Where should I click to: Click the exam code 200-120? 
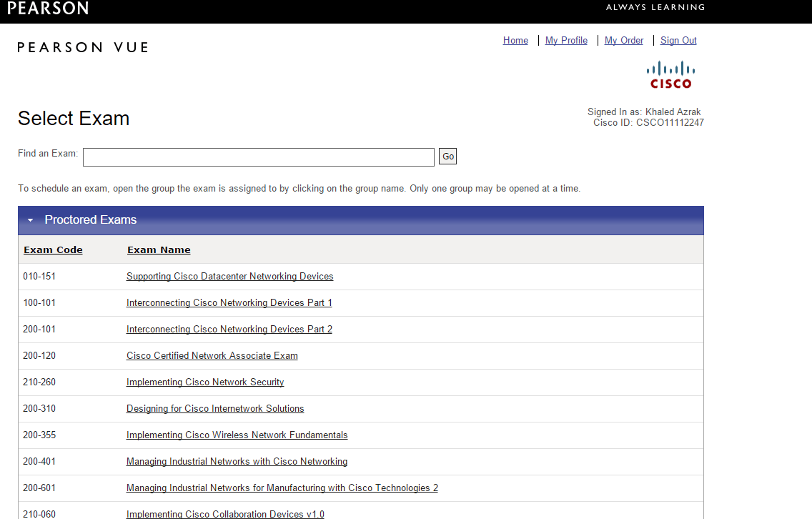coord(39,356)
